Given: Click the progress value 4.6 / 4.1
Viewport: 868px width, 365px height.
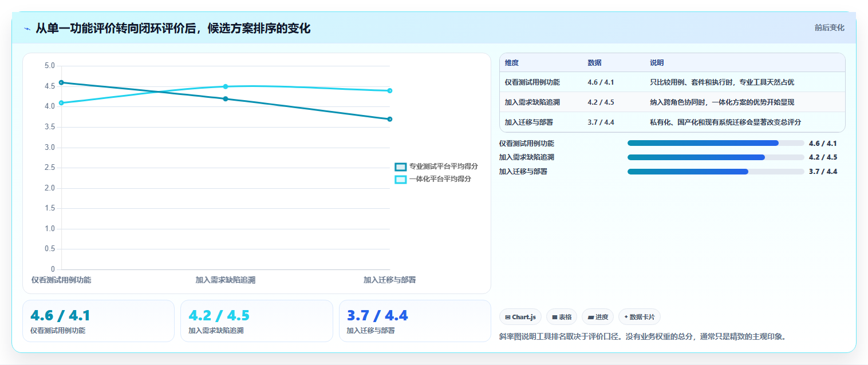Looking at the screenshot, I should [x=823, y=144].
